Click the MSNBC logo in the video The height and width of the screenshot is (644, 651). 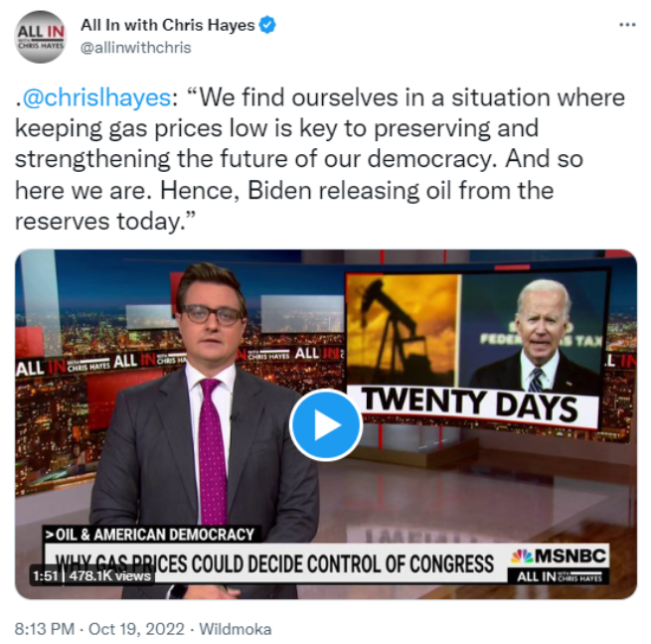tap(558, 557)
